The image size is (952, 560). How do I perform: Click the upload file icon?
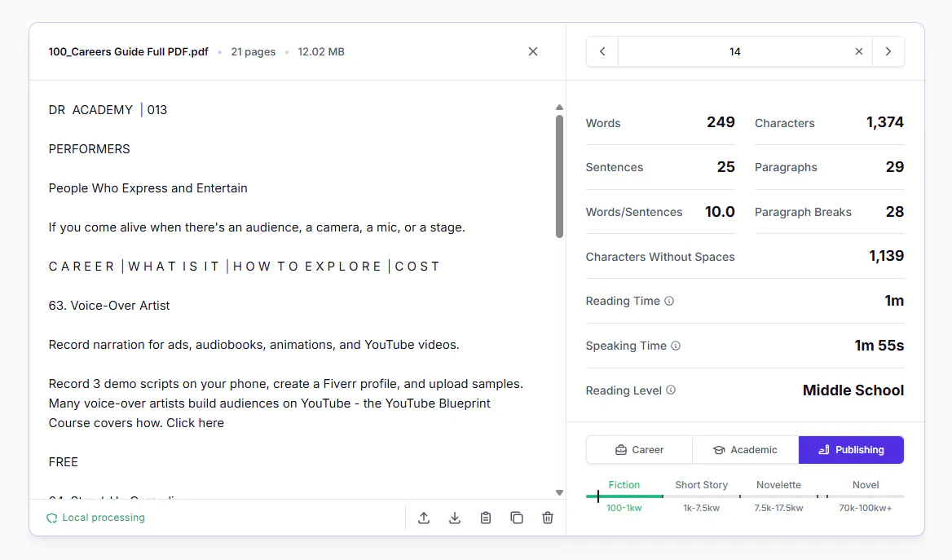pyautogui.click(x=424, y=518)
